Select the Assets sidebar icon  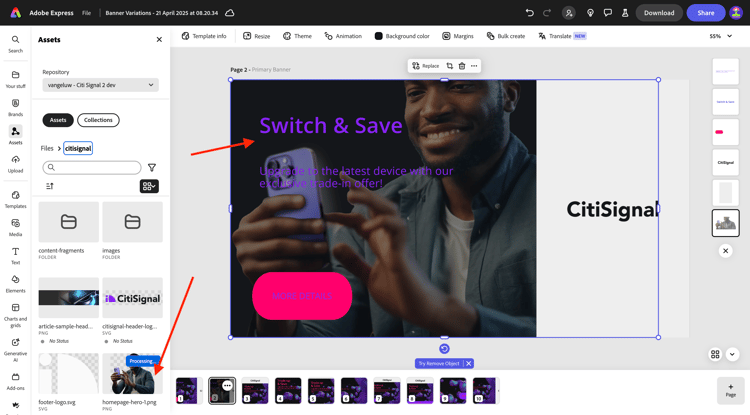point(15,135)
